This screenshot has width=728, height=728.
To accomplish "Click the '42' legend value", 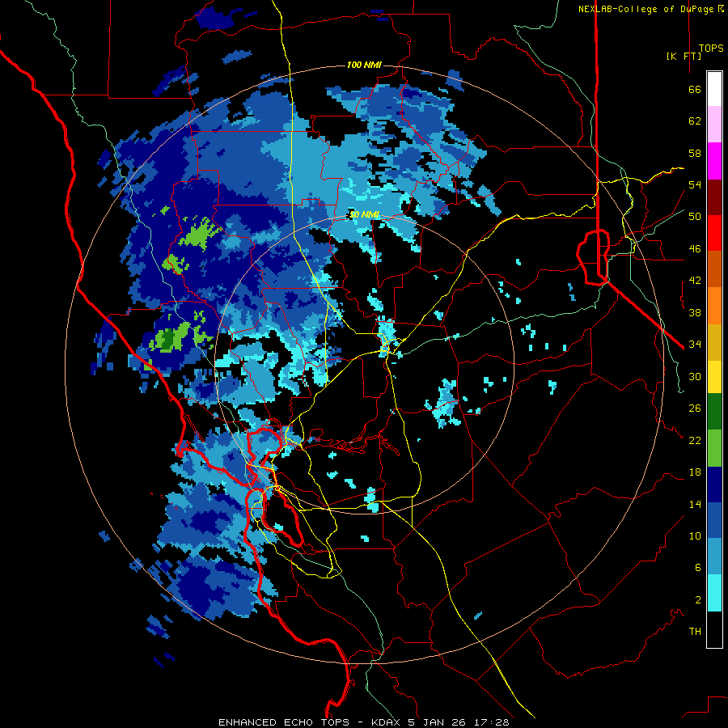I will click(x=695, y=281).
